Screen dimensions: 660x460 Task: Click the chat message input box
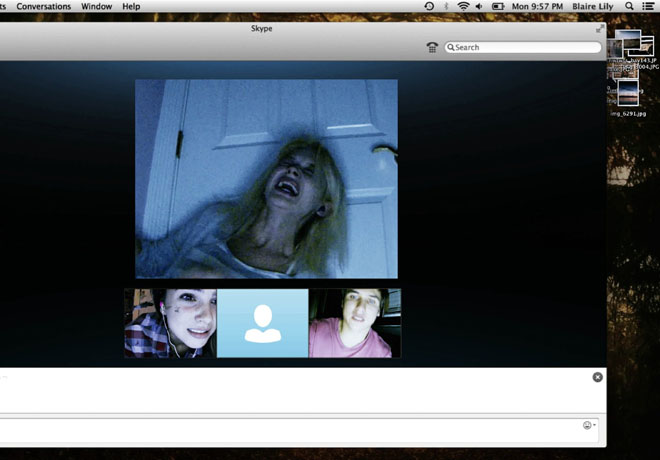(x=290, y=428)
